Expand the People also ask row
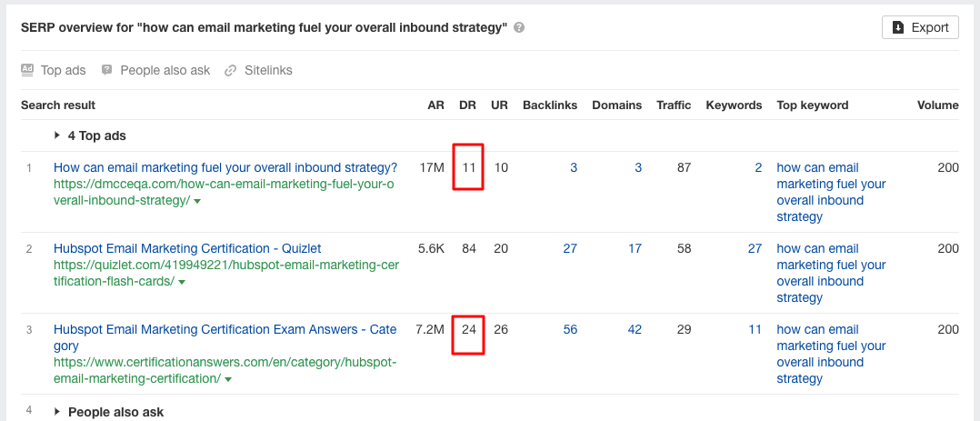This screenshot has width=980, height=421. [58, 412]
